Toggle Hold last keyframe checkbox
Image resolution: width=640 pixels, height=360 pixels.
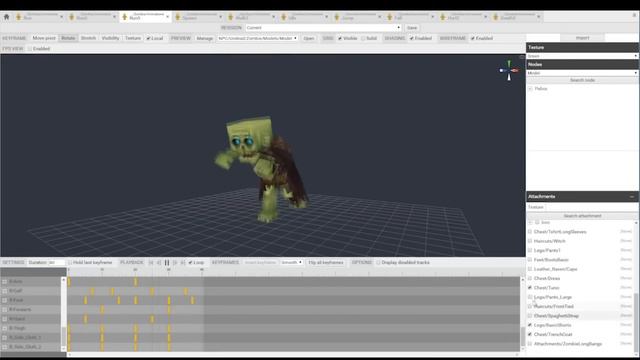pyautogui.click(x=69, y=262)
